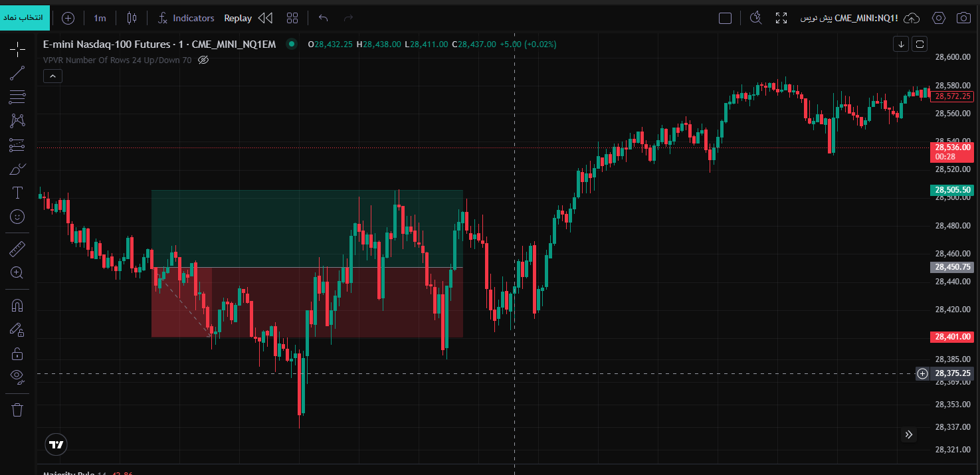980x475 pixels.
Task: Click the gray 28,450.75 entry price label
Action: pyautogui.click(x=952, y=267)
